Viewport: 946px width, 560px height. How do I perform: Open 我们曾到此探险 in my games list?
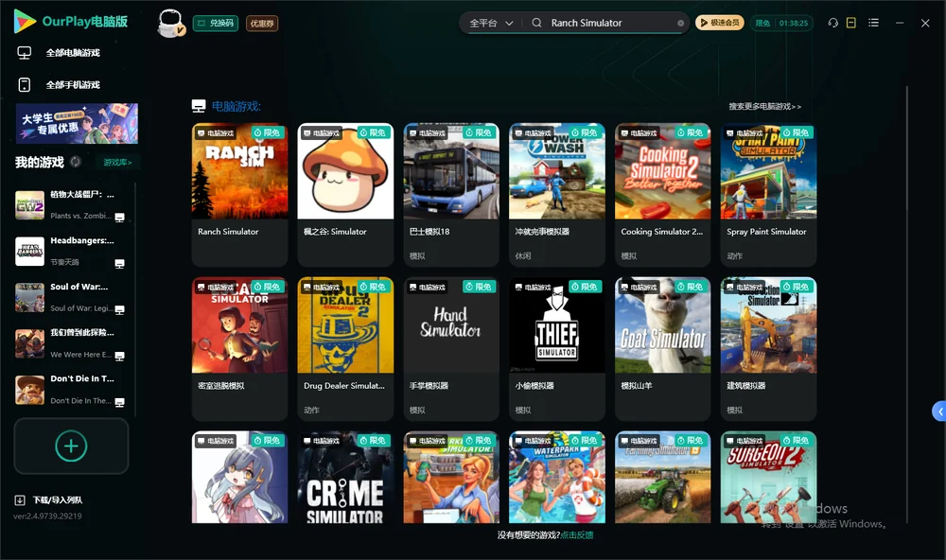tap(70, 343)
